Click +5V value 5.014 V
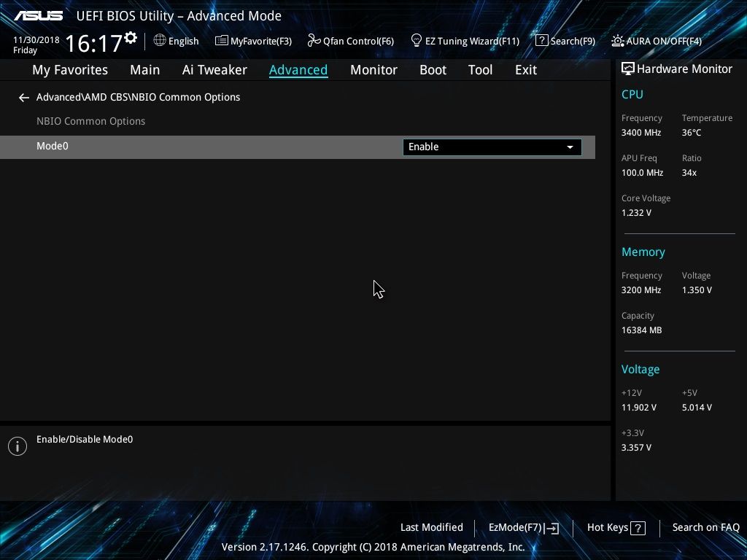 [x=697, y=408]
